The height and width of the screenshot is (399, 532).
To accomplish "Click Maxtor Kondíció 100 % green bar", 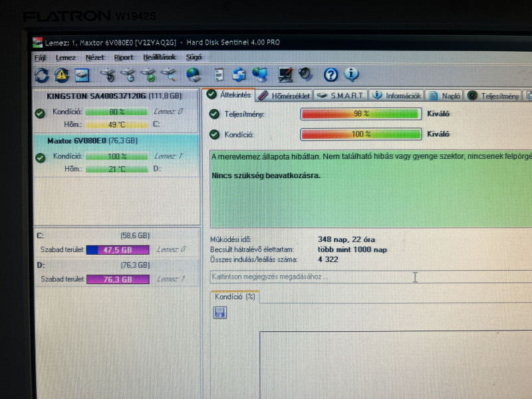I will click(117, 156).
